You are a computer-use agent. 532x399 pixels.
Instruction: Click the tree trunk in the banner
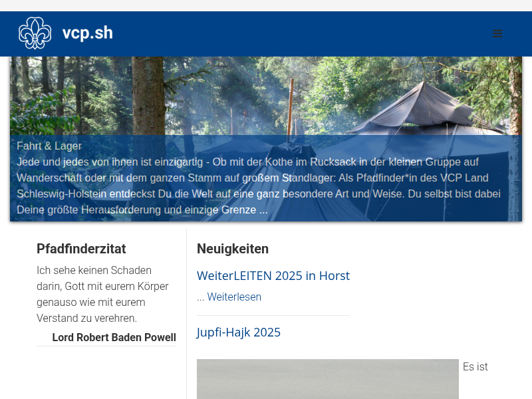pos(148,96)
